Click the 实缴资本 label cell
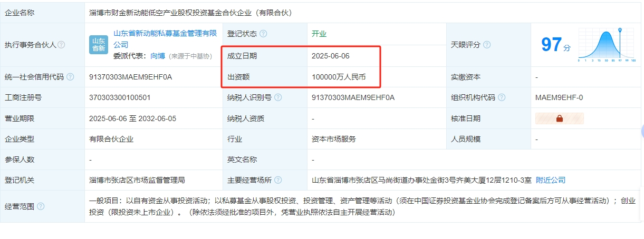644x239 pixels. pos(488,77)
